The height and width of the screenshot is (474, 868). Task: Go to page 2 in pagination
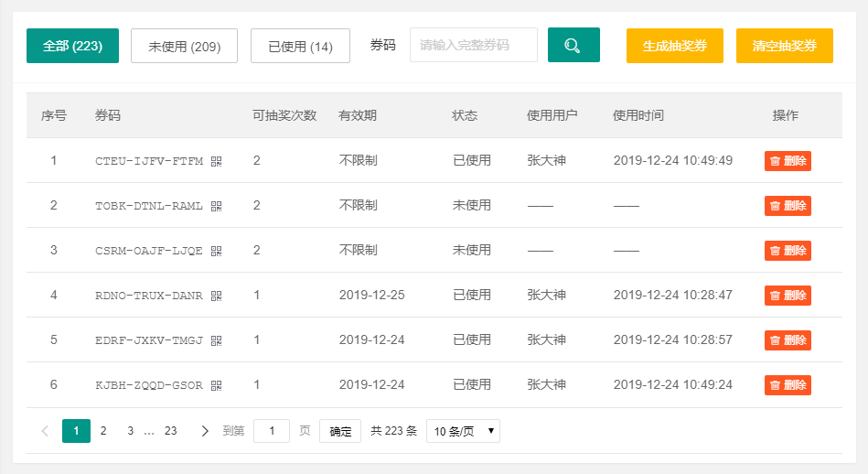click(103, 431)
